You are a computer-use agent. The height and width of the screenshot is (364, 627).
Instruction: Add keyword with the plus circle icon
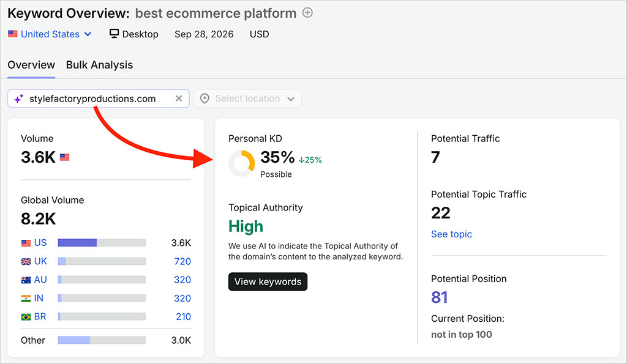click(307, 13)
